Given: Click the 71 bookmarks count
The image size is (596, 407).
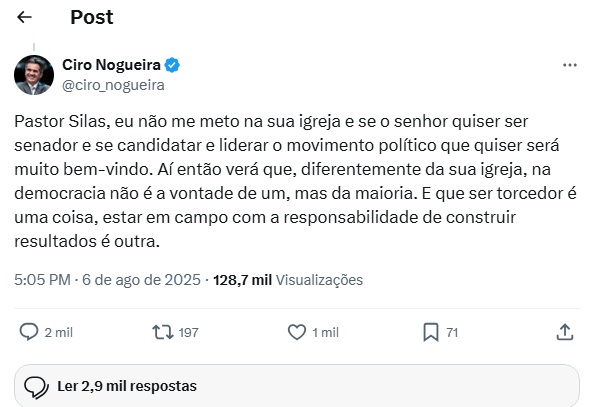Looking at the screenshot, I should pyautogui.click(x=452, y=333).
